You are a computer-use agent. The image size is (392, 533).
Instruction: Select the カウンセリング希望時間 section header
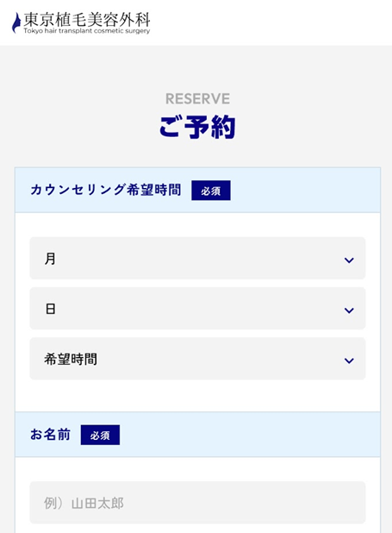105,190
